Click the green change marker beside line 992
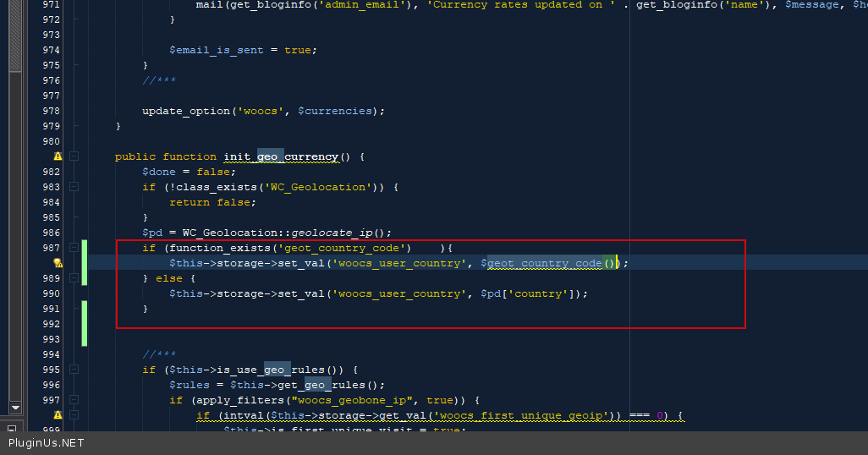Viewport: 868px width, 455px height. (x=84, y=323)
